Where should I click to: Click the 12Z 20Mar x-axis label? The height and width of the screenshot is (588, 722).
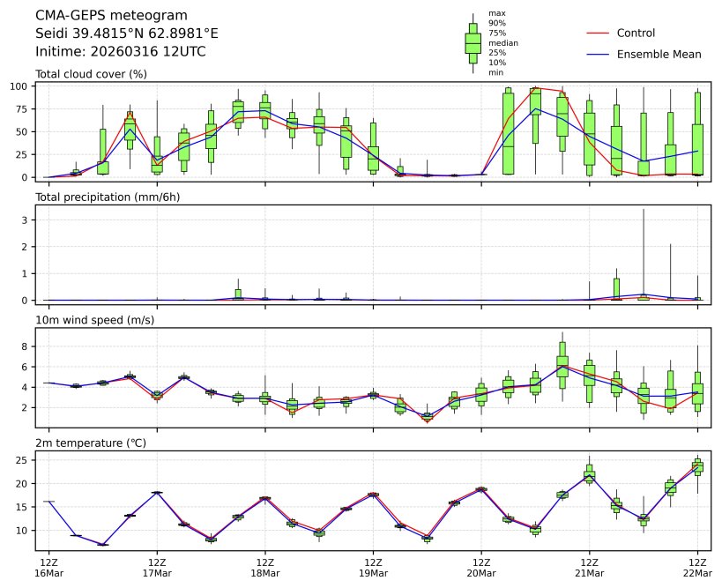[481, 567]
